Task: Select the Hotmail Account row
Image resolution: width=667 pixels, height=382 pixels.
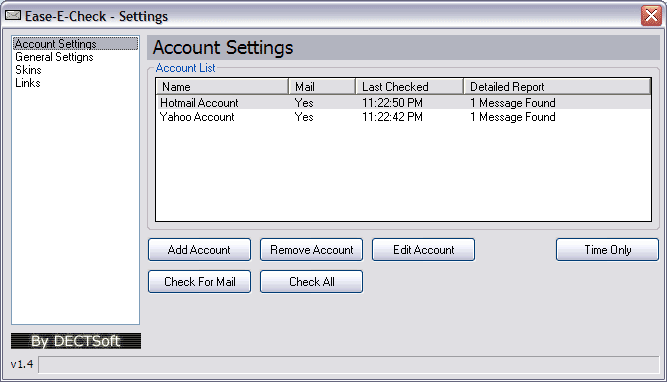Action: [403, 103]
